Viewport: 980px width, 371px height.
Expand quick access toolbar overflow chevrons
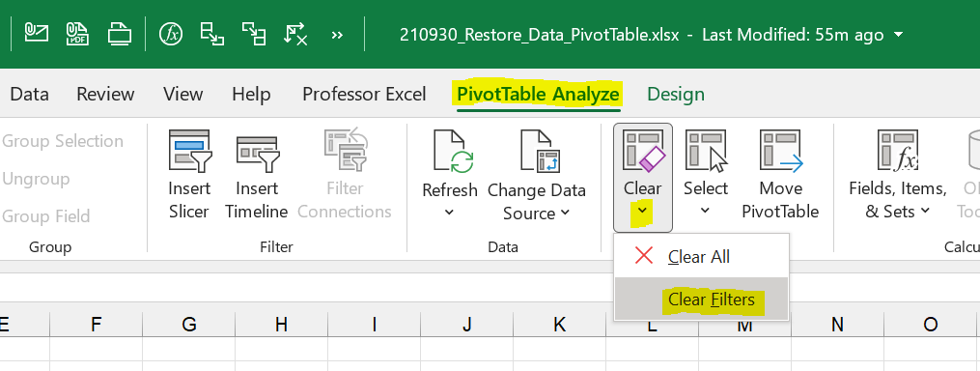click(x=338, y=35)
